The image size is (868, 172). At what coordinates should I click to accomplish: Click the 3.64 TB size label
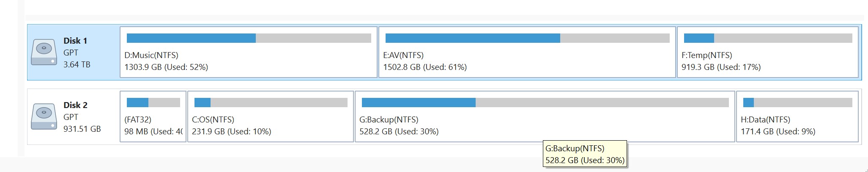pos(77,64)
